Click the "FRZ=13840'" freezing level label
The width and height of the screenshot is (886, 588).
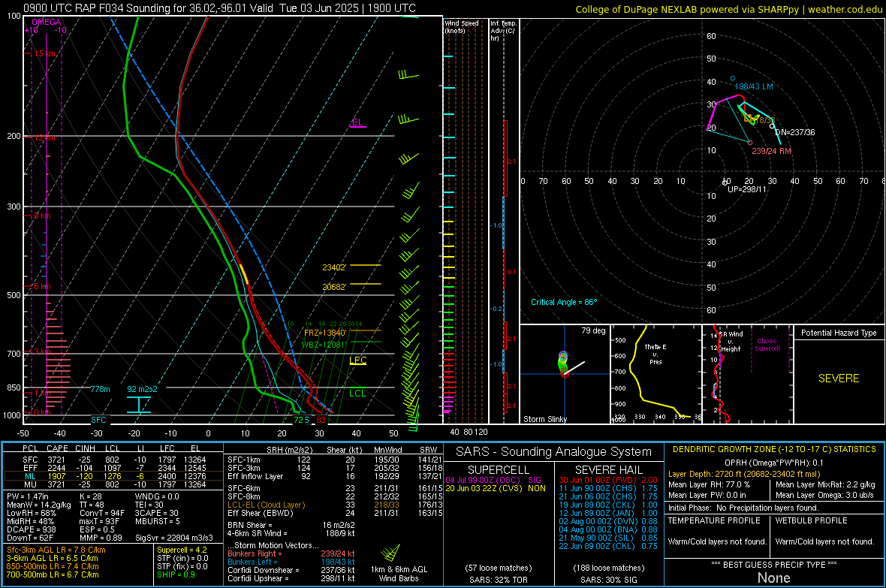tap(325, 333)
